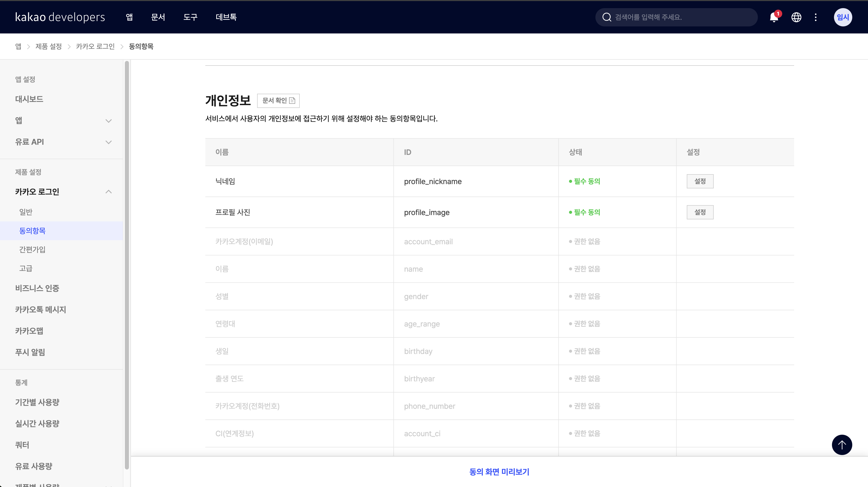Select 간편가입 in sidebar

click(x=32, y=249)
